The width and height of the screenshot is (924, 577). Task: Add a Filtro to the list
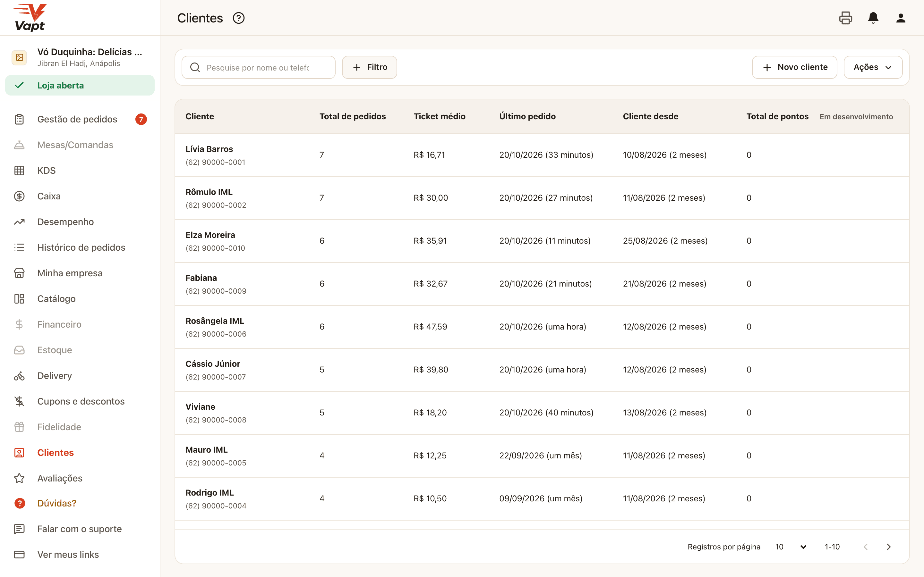369,67
